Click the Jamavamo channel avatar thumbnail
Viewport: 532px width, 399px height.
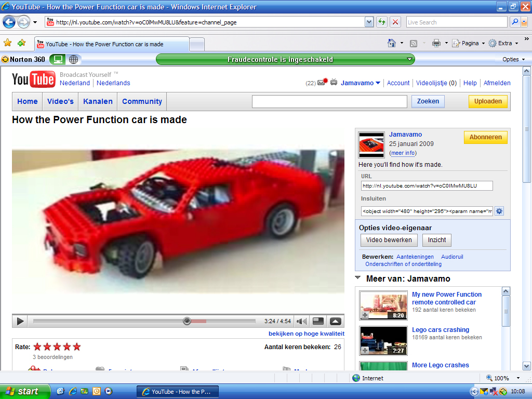371,145
